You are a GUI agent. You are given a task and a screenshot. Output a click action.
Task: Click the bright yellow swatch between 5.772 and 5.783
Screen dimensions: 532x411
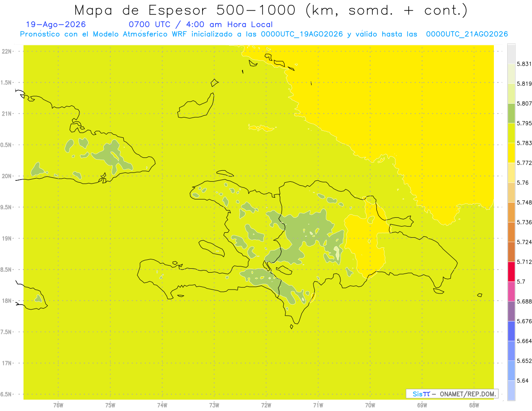click(511, 153)
